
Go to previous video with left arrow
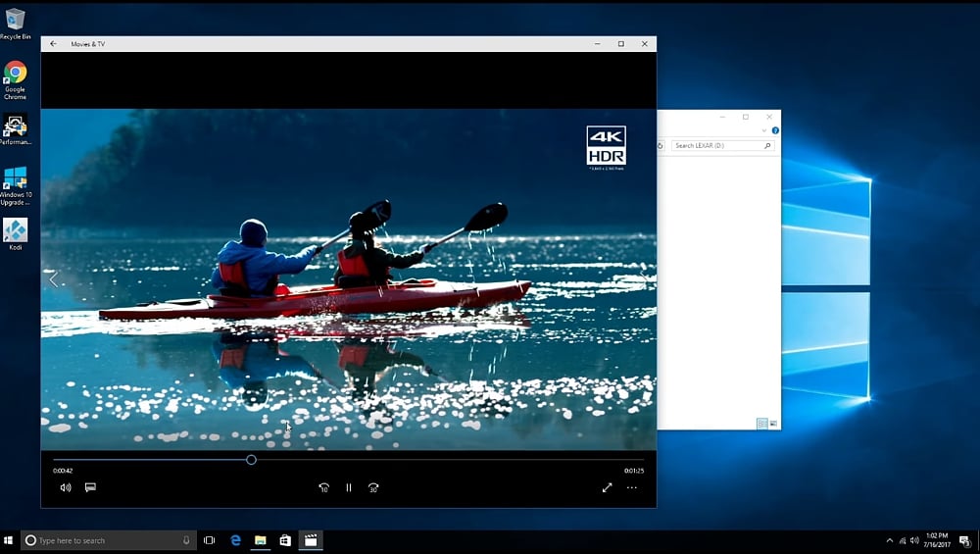pos(54,278)
